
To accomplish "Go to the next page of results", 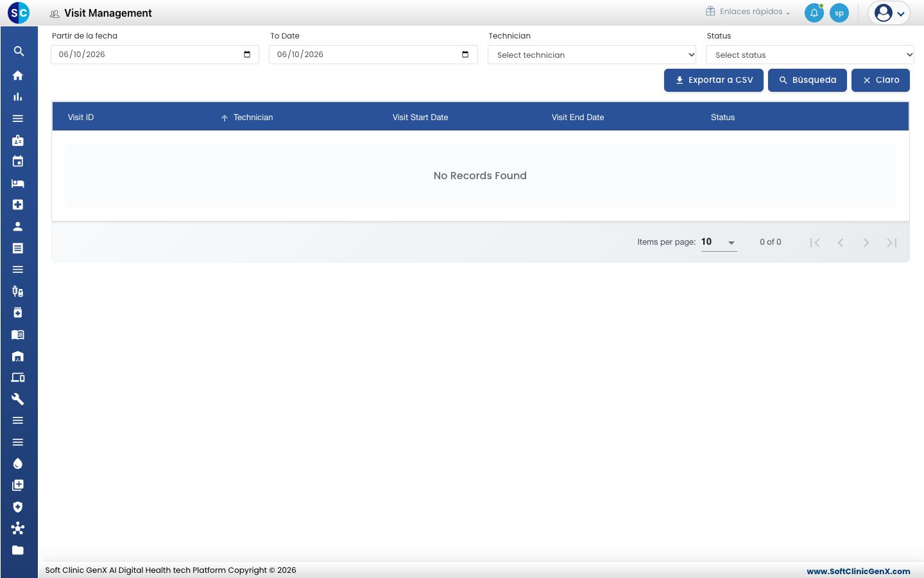I will coord(866,243).
